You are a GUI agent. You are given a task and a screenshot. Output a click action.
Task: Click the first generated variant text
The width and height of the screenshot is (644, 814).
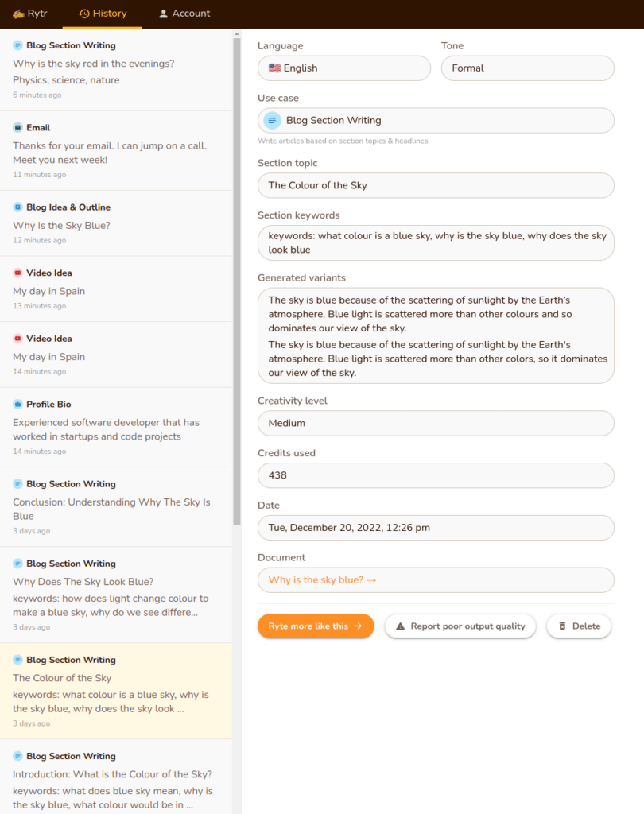(x=420, y=314)
